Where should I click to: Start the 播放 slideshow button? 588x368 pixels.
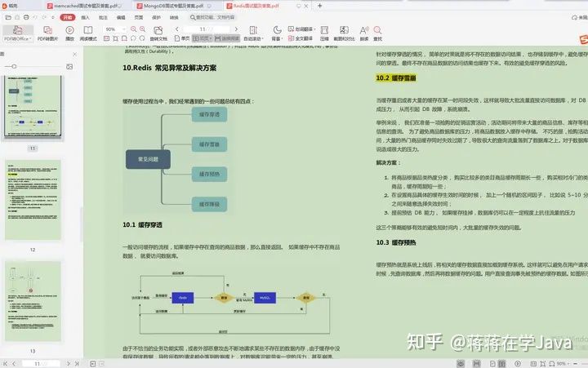69,33
